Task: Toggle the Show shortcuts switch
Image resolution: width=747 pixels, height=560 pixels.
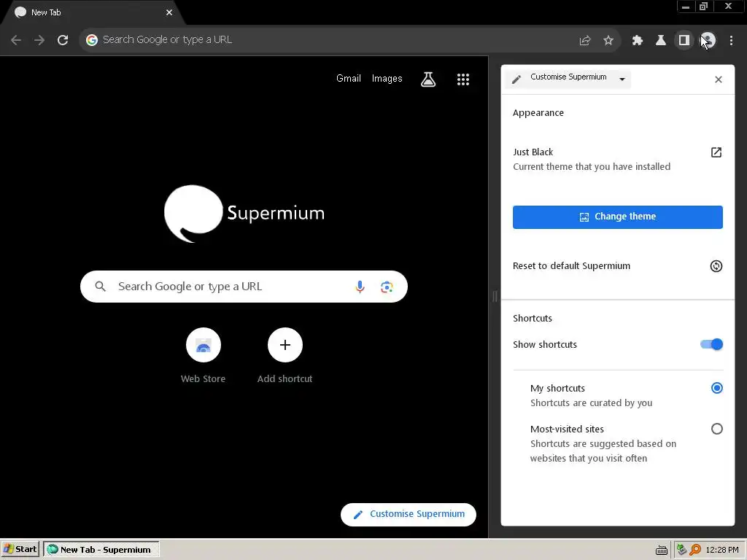Action: point(711,344)
